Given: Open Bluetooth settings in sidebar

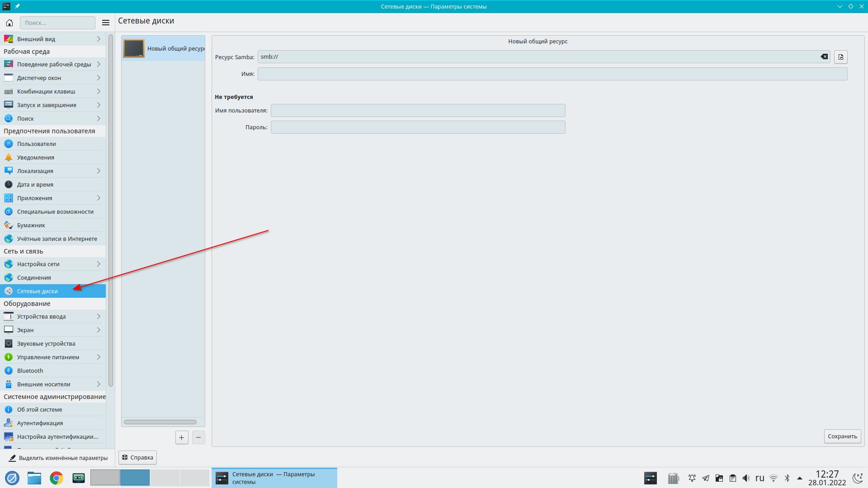Looking at the screenshot, I should tap(30, 371).
